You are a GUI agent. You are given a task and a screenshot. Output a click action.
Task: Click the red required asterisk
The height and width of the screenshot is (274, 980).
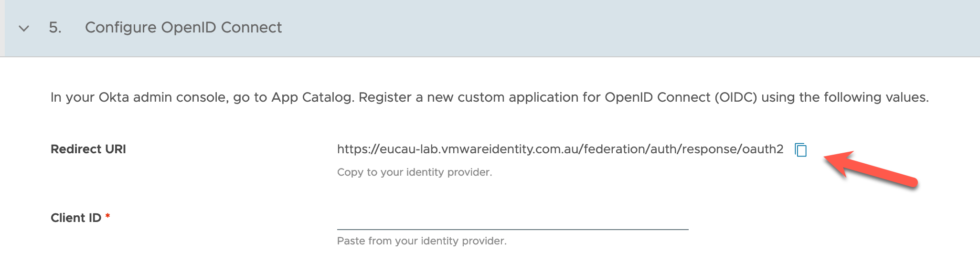[x=108, y=217]
